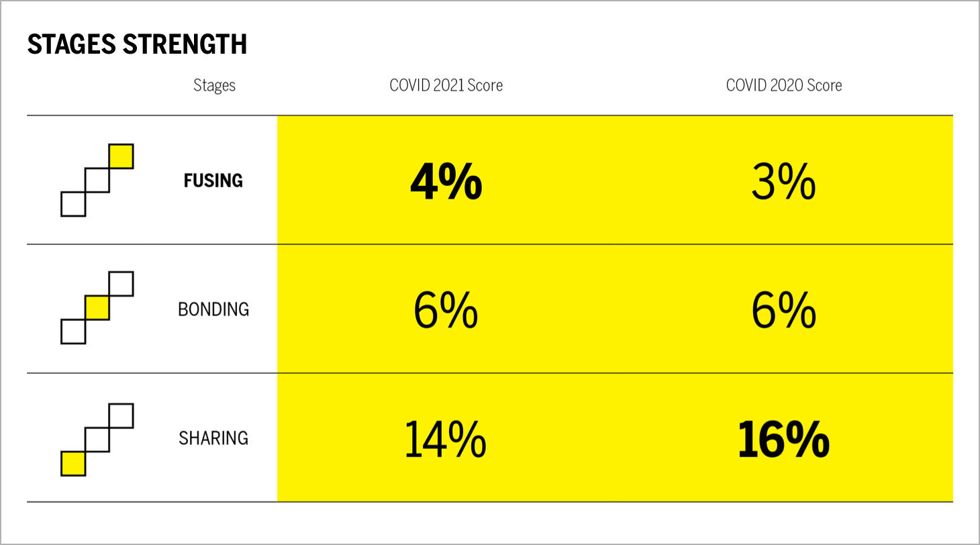Image resolution: width=980 pixels, height=545 pixels.
Task: Select the SHARING stage label
Action: [213, 438]
